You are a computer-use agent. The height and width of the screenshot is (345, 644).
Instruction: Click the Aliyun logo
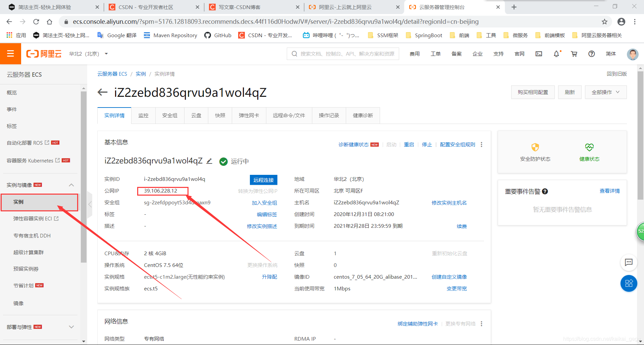(x=44, y=54)
